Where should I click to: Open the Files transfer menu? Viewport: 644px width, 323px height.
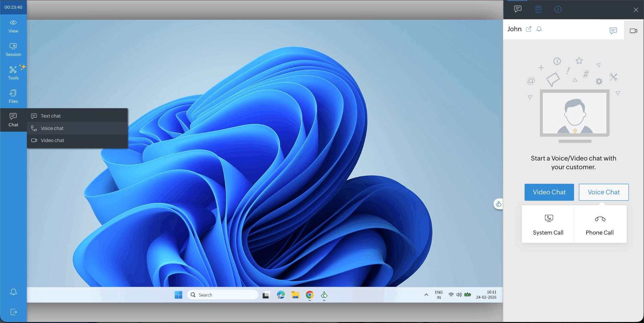(x=13, y=96)
